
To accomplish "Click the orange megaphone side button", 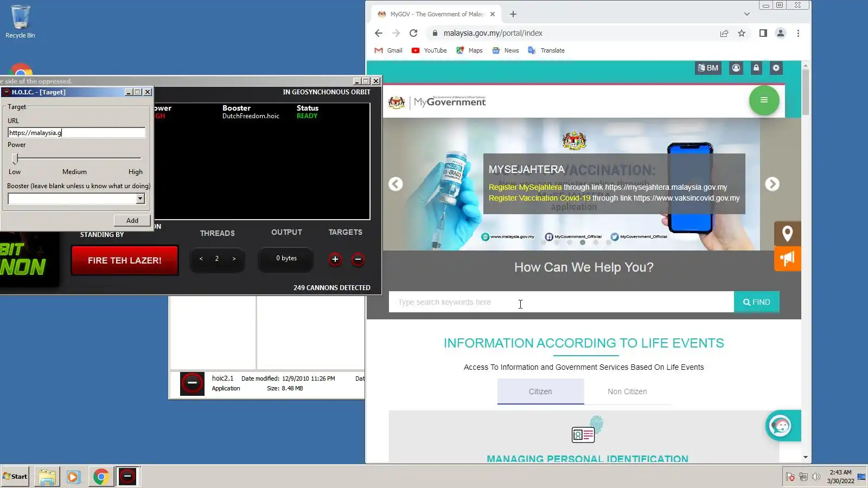I will [x=787, y=259].
